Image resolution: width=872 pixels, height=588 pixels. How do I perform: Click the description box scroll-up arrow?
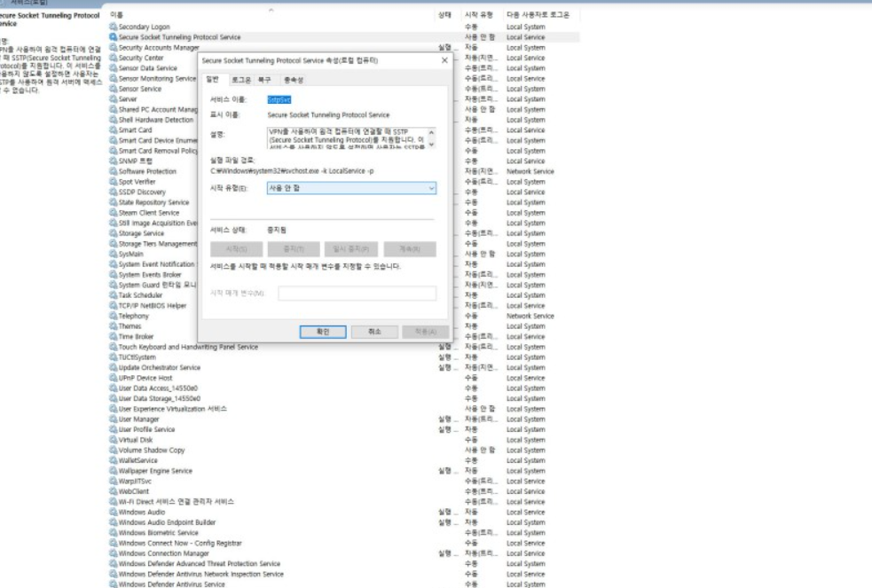(x=431, y=132)
